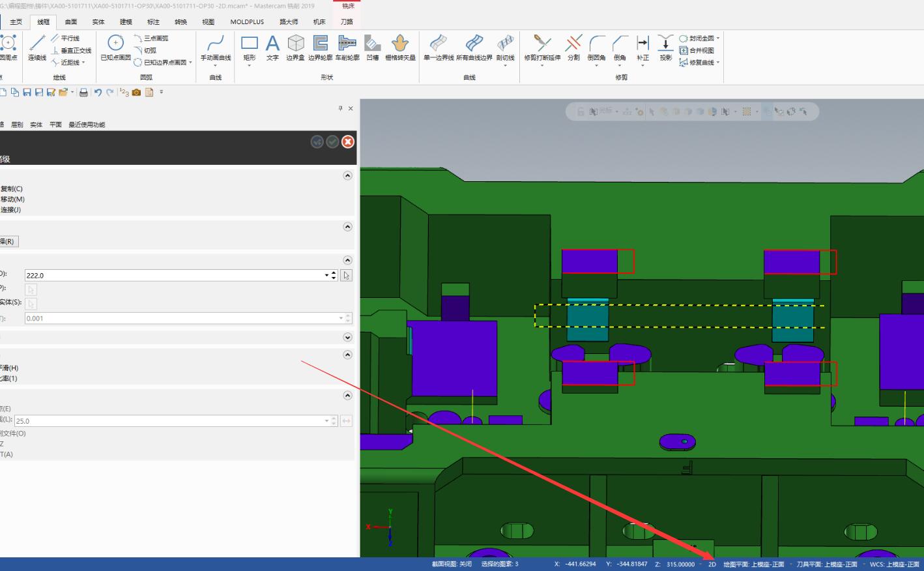Click the 所有曲线边界 curve tool

coord(474,48)
